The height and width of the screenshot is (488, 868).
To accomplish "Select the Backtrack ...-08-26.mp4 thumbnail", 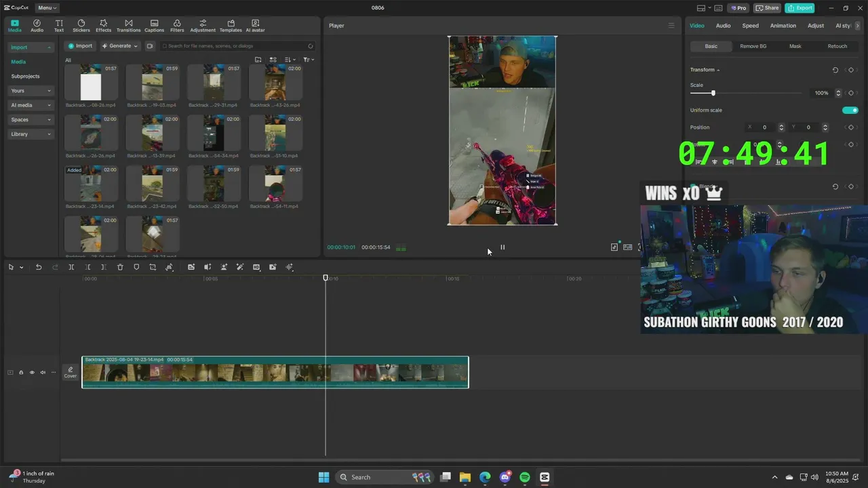I will pos(91,83).
